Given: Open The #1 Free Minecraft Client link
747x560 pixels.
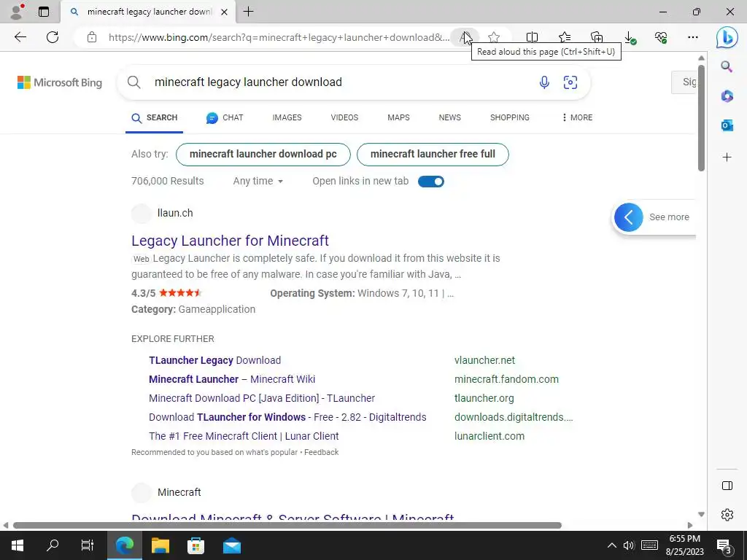Looking at the screenshot, I should point(244,436).
